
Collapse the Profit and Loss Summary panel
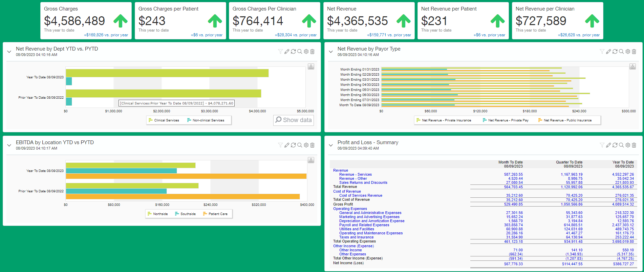point(331,145)
